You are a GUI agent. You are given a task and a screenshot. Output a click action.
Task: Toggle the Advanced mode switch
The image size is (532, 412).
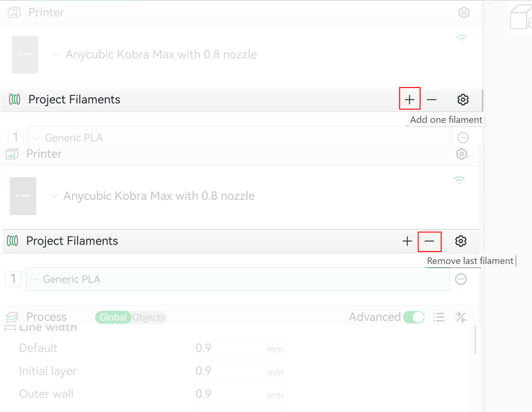tap(414, 317)
